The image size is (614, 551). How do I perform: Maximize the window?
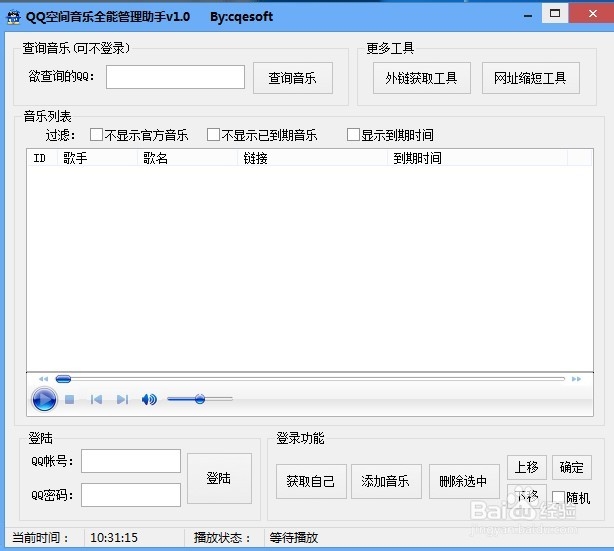555,13
